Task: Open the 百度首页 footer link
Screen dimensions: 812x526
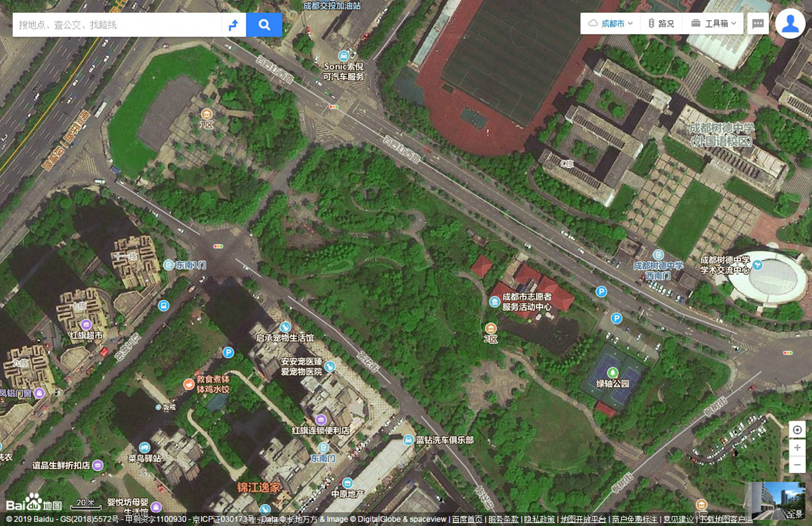Action: coord(467,519)
